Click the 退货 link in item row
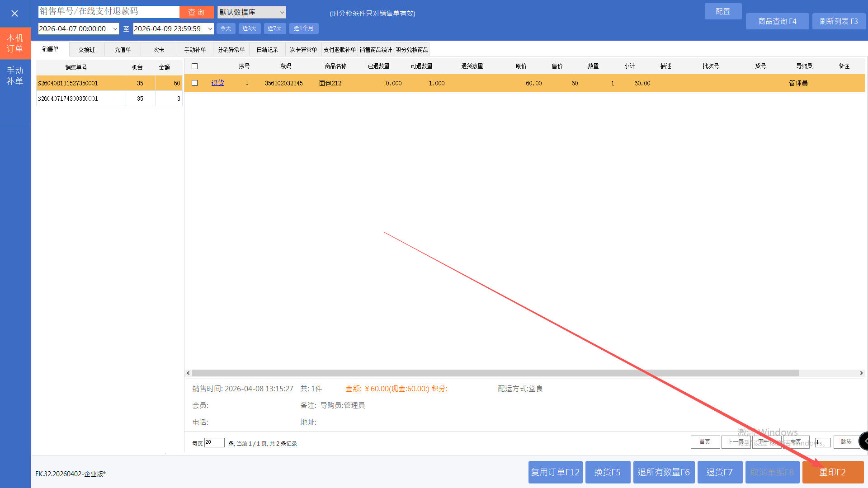Screen dimensions: 868x488 [x=217, y=83]
